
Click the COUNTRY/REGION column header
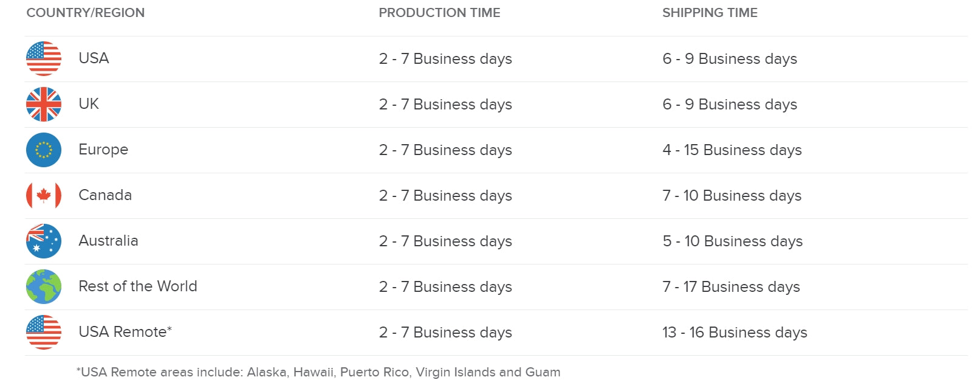(86, 13)
